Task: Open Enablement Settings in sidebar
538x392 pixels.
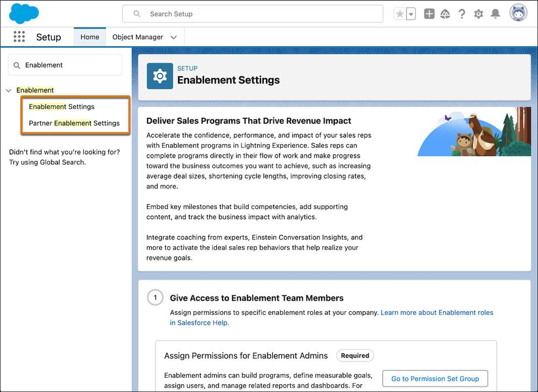Action: point(62,106)
